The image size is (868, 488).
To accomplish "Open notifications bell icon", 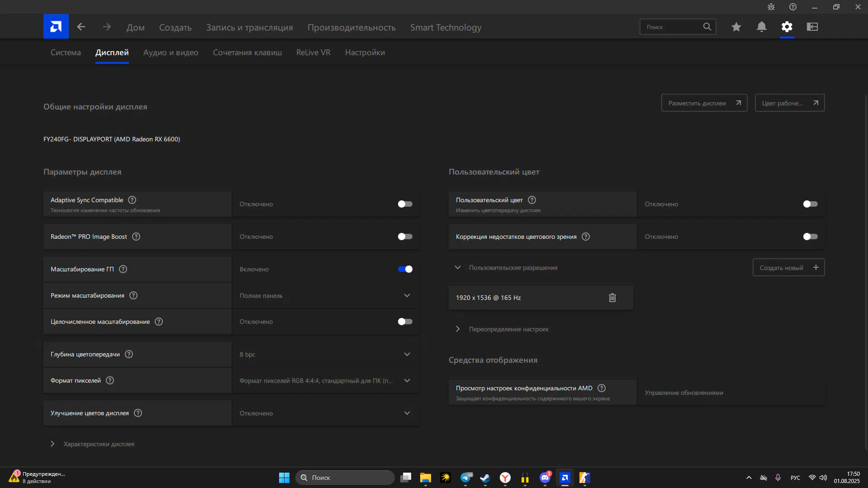I will pyautogui.click(x=762, y=27).
